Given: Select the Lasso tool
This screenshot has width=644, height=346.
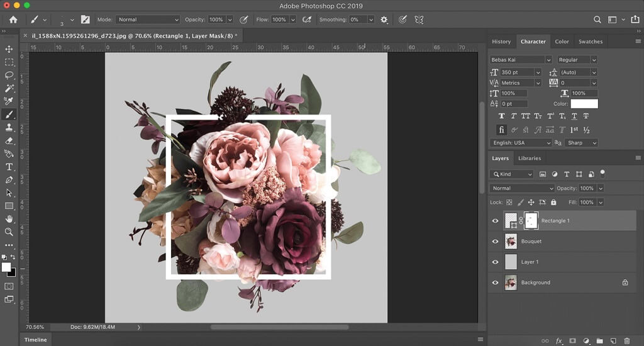Looking at the screenshot, I should [9, 75].
